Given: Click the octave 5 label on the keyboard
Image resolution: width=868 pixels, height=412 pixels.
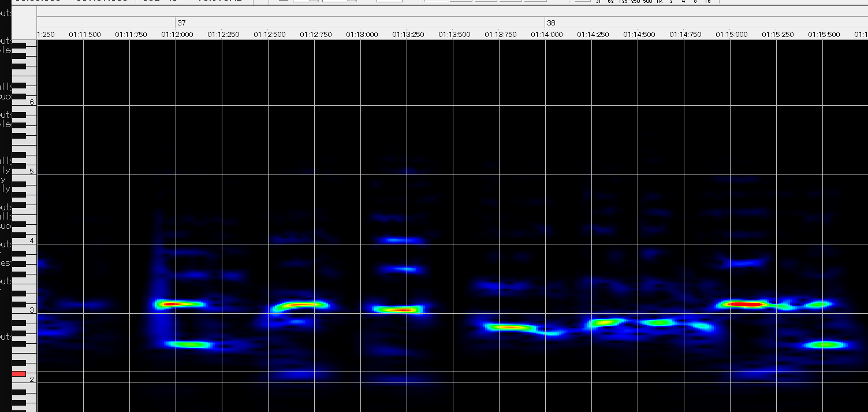Looking at the screenshot, I should (x=32, y=171).
